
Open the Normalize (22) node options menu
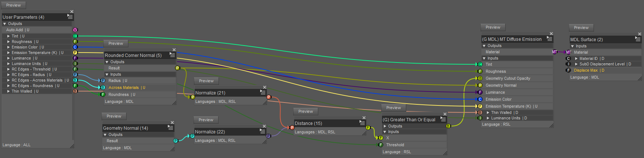coord(263,131)
